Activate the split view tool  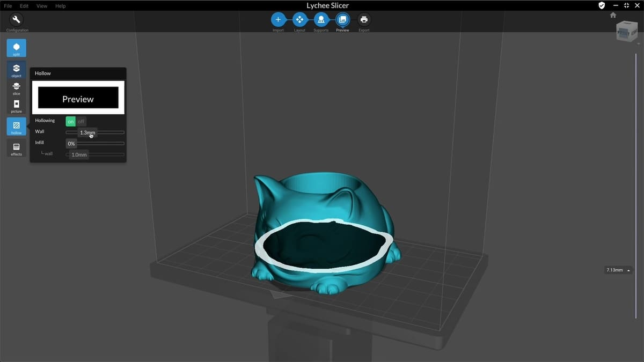[16, 48]
